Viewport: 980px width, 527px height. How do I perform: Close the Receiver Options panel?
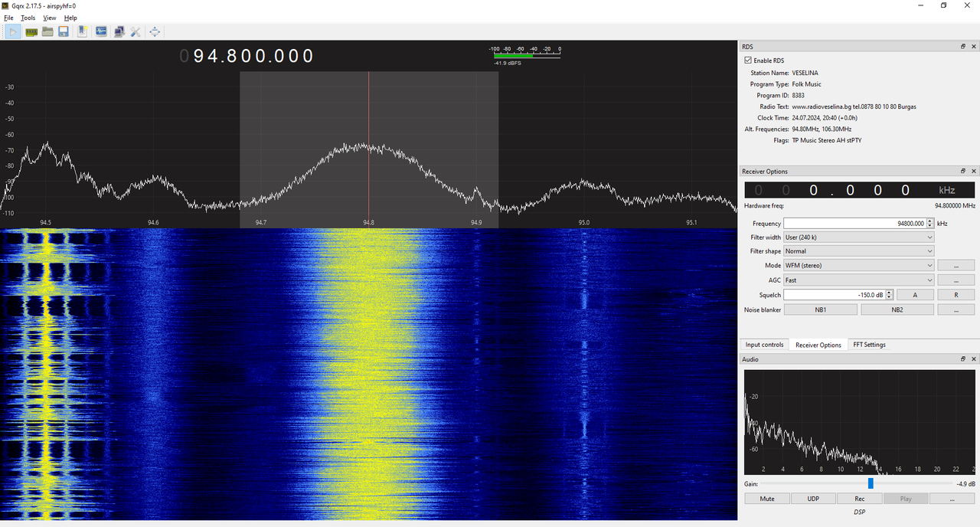(974, 172)
